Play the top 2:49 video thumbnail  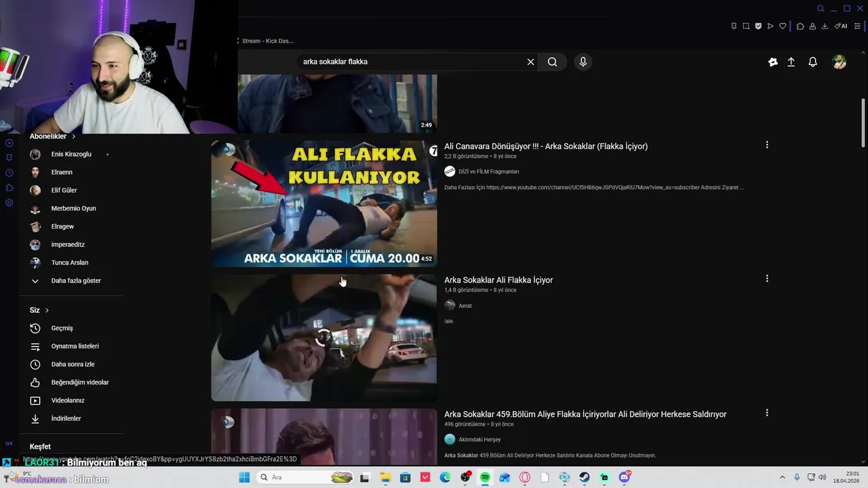point(337,103)
